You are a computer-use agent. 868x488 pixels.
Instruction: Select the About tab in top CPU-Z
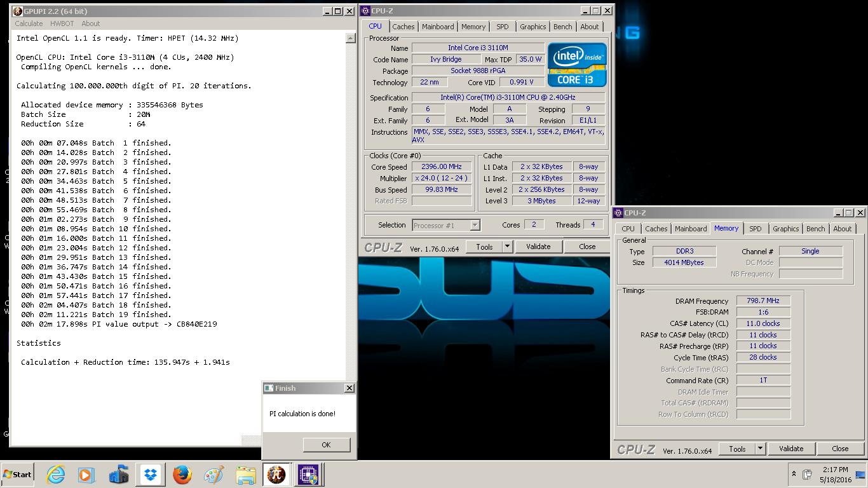(590, 27)
